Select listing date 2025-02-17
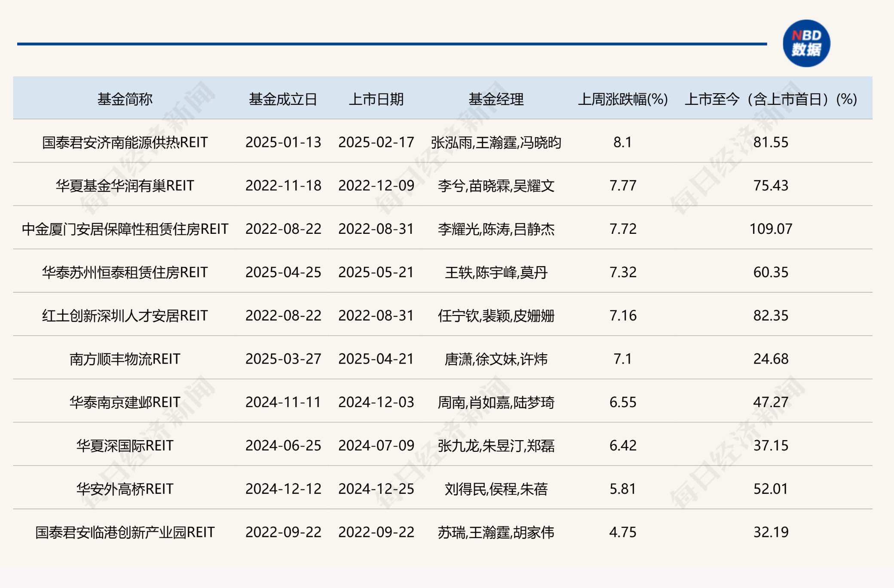 [376, 142]
